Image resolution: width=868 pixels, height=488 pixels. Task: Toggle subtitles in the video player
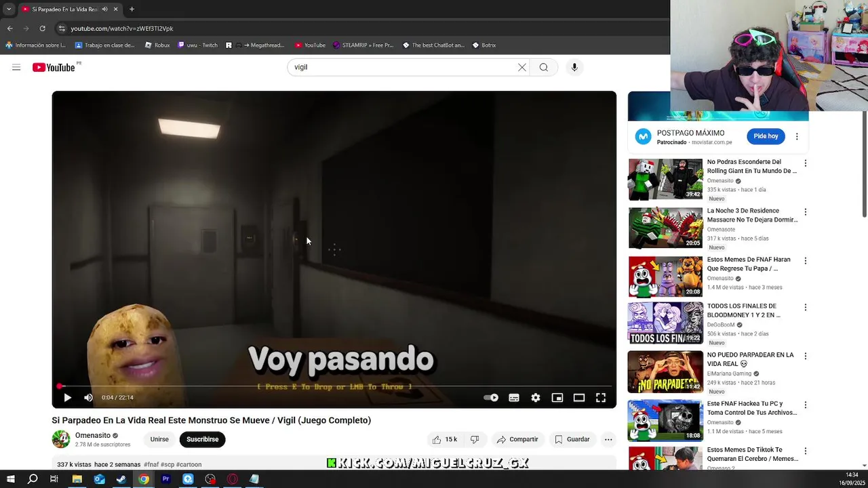514,398
